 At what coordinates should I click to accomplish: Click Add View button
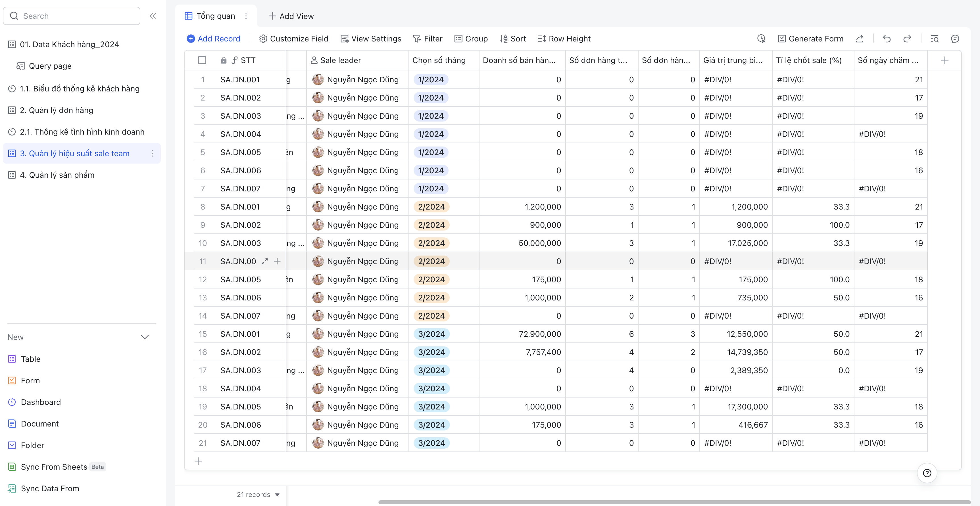(291, 16)
